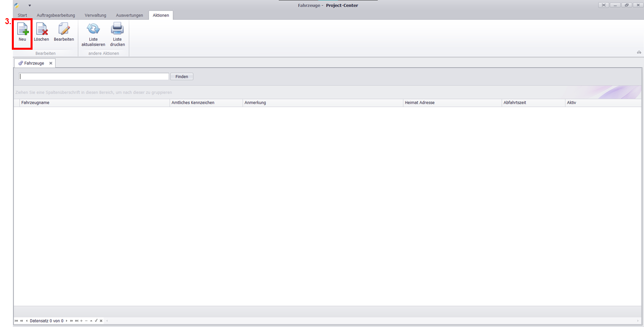Click the Löschen delete icon
This screenshot has width=644, height=327.
click(x=41, y=33)
